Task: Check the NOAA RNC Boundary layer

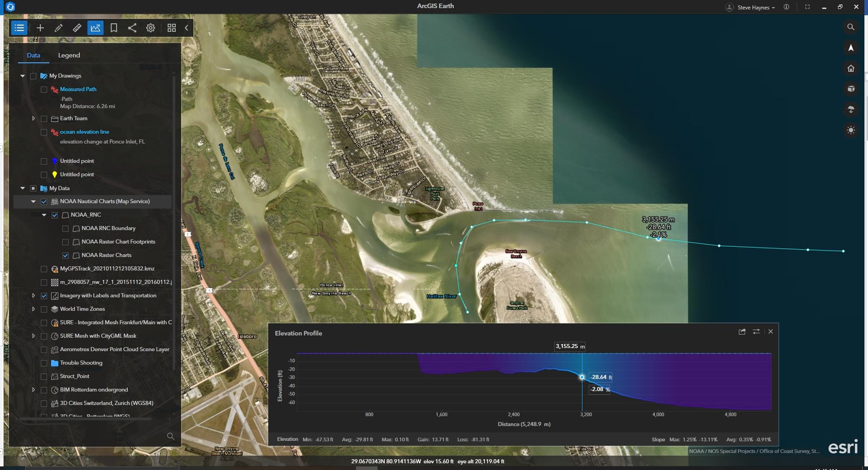Action: (65, 228)
